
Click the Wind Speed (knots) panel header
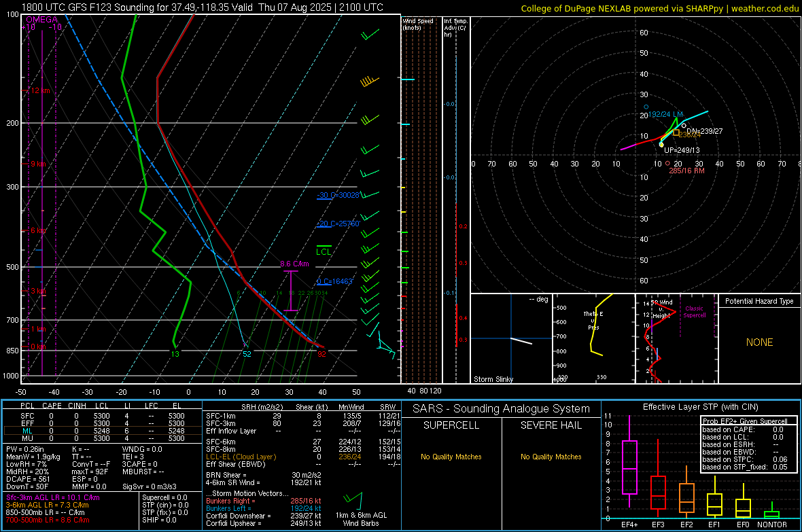pyautogui.click(x=417, y=24)
